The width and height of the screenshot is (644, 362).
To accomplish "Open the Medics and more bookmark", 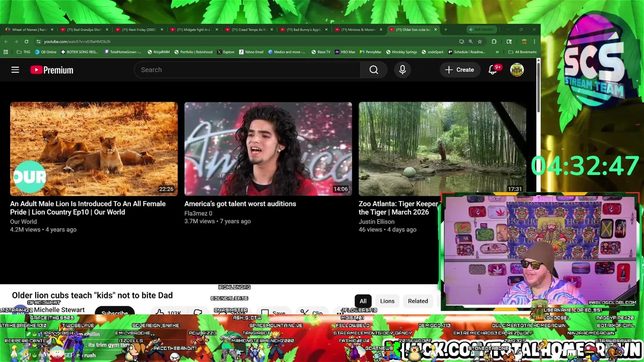I will 287,52.
